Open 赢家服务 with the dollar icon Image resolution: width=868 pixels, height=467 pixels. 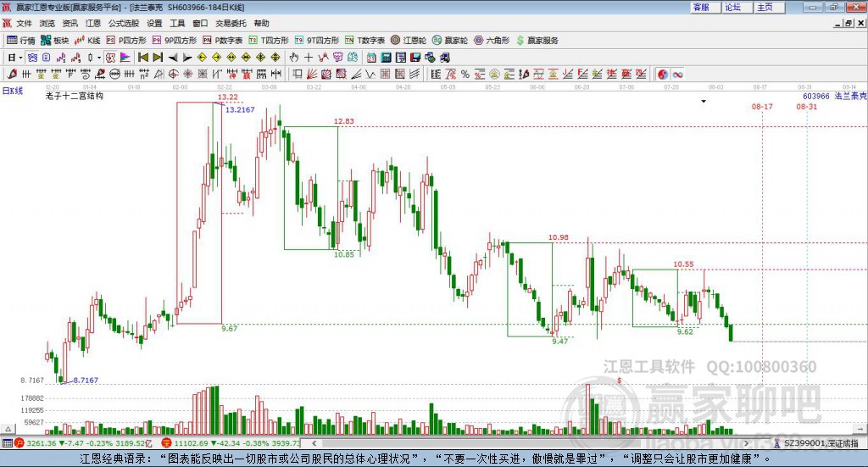[x=537, y=41]
